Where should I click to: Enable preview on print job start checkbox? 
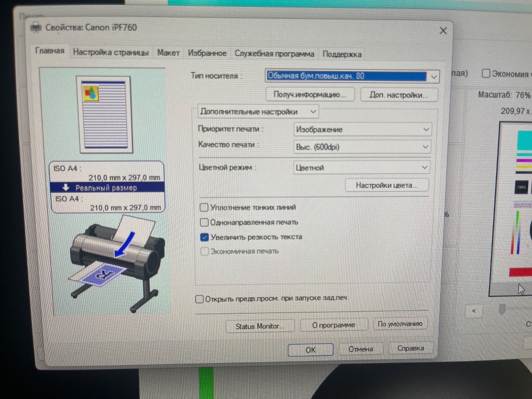200,299
